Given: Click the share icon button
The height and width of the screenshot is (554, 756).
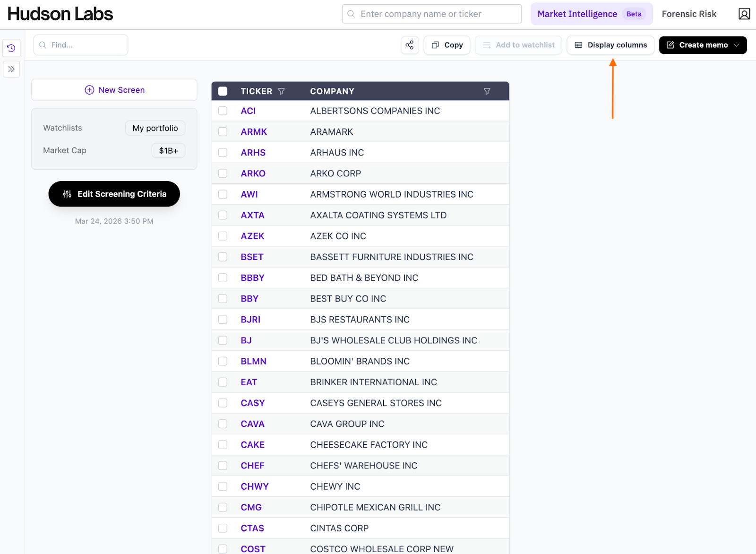Looking at the screenshot, I should click(x=410, y=45).
